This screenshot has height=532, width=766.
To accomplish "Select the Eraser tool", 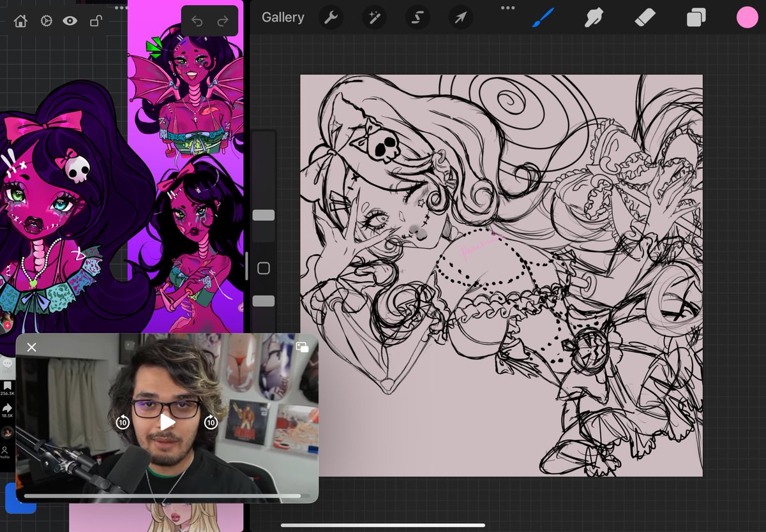I will pos(645,17).
